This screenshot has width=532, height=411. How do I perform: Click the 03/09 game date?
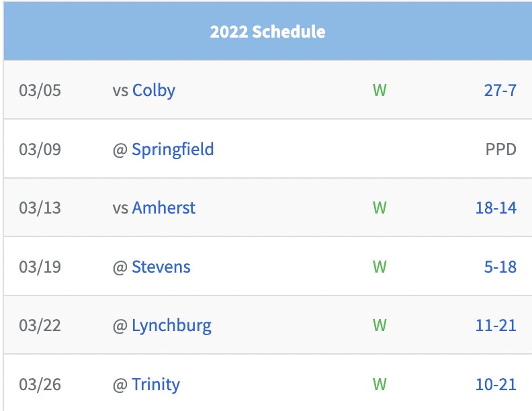tap(40, 148)
